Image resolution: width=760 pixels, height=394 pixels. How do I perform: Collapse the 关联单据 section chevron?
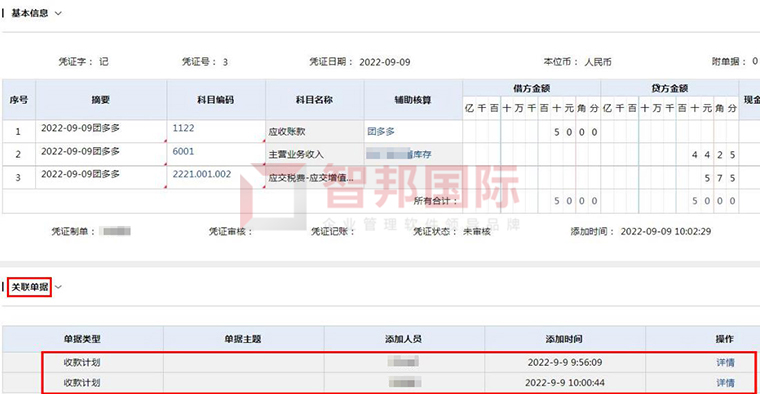pos(58,287)
